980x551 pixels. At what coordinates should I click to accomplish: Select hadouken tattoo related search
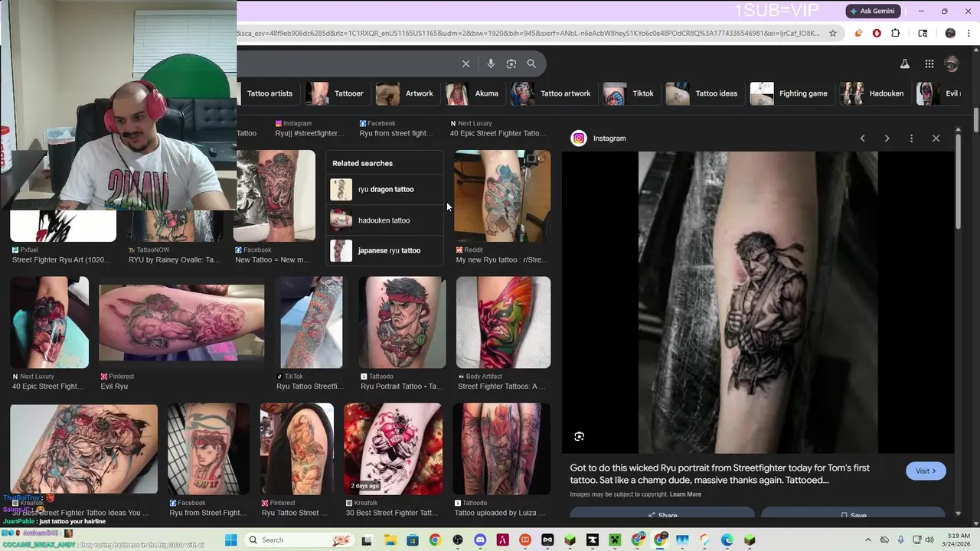pos(385,220)
